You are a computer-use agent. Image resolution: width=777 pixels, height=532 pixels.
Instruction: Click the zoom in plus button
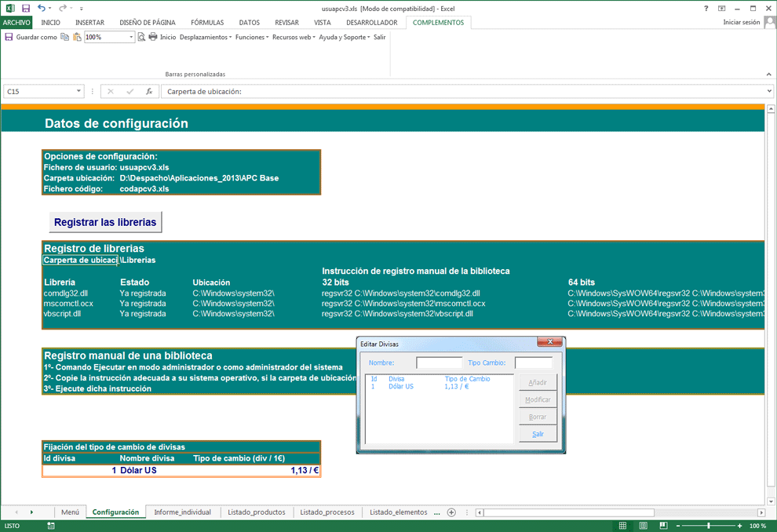[739, 526]
